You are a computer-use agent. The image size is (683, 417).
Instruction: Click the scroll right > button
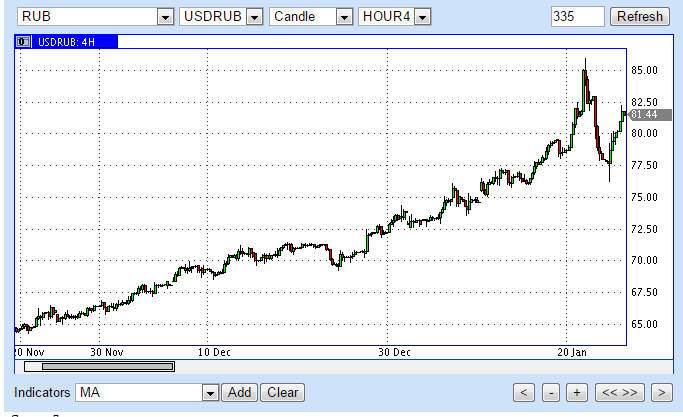(x=662, y=393)
